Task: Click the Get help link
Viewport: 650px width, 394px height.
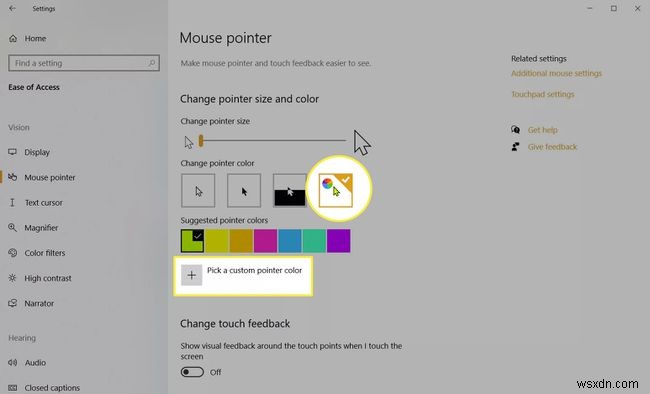Action: tap(543, 130)
